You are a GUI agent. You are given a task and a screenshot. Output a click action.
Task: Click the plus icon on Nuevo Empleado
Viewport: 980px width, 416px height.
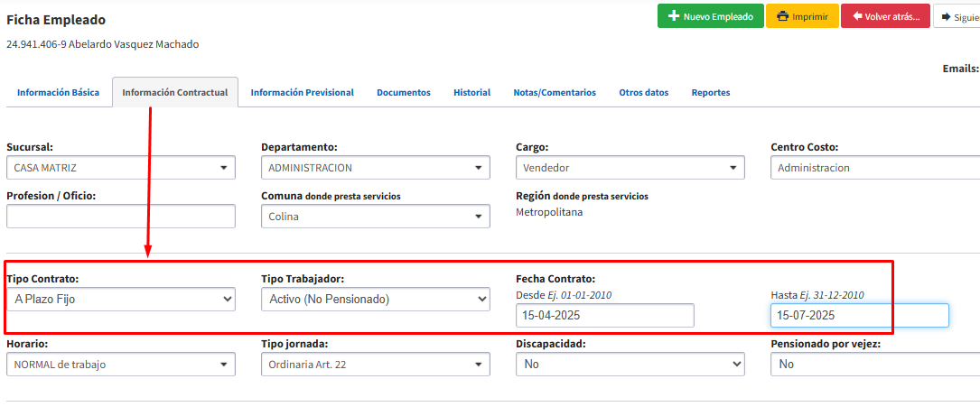pos(673,16)
